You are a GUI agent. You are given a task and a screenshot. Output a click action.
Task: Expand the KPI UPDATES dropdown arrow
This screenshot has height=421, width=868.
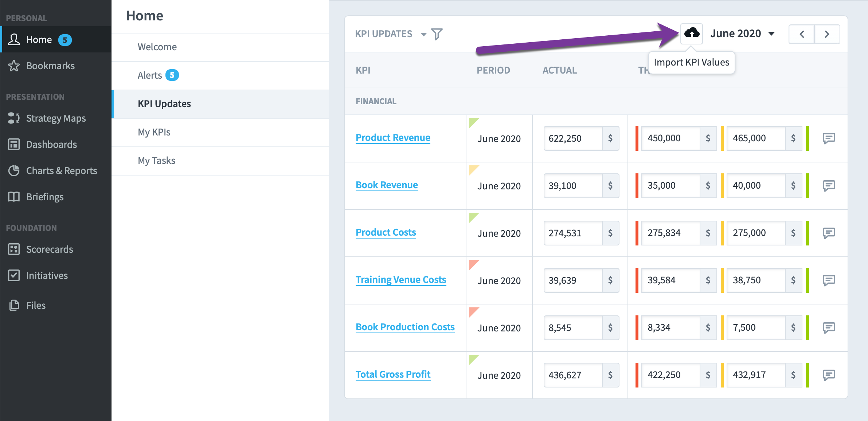(x=423, y=34)
